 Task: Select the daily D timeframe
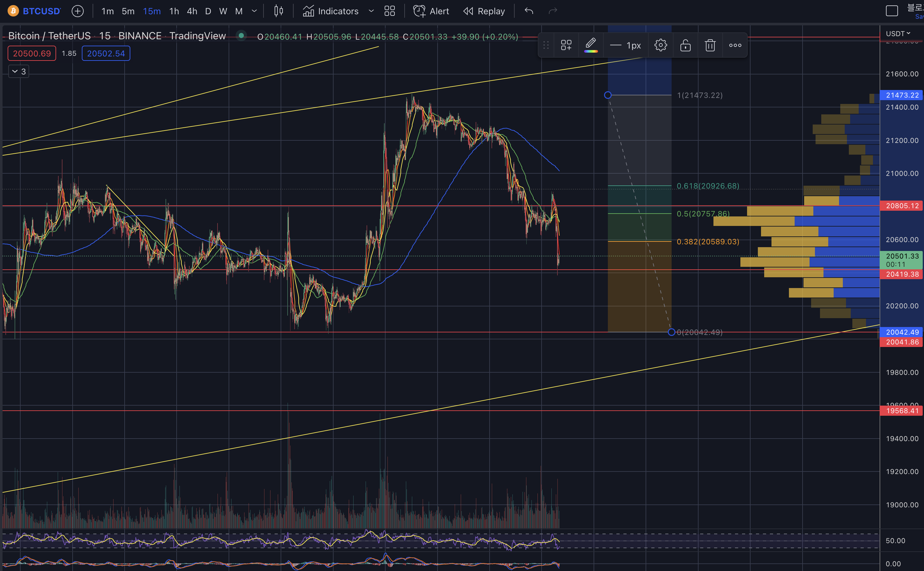tap(208, 11)
